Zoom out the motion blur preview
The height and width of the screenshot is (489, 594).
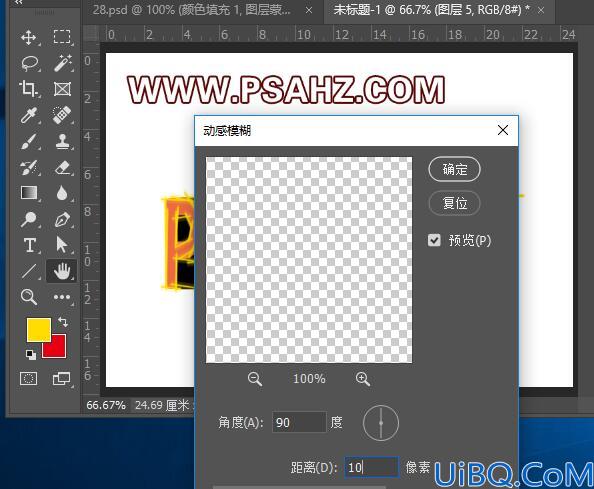255,379
